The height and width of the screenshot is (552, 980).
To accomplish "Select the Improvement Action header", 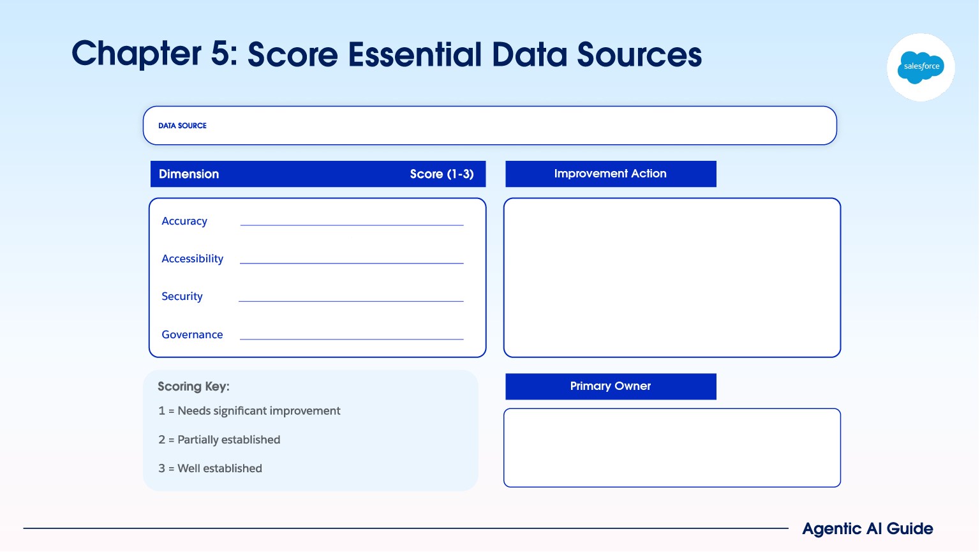I will (x=611, y=174).
